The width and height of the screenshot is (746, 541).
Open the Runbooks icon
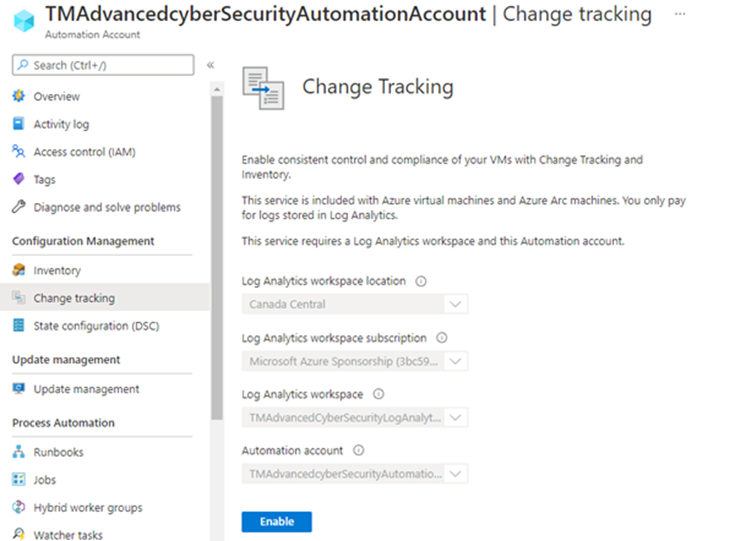click(x=18, y=453)
